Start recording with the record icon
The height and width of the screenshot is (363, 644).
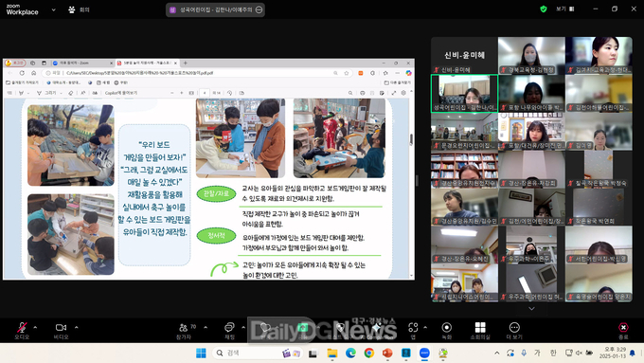pyautogui.click(x=446, y=330)
